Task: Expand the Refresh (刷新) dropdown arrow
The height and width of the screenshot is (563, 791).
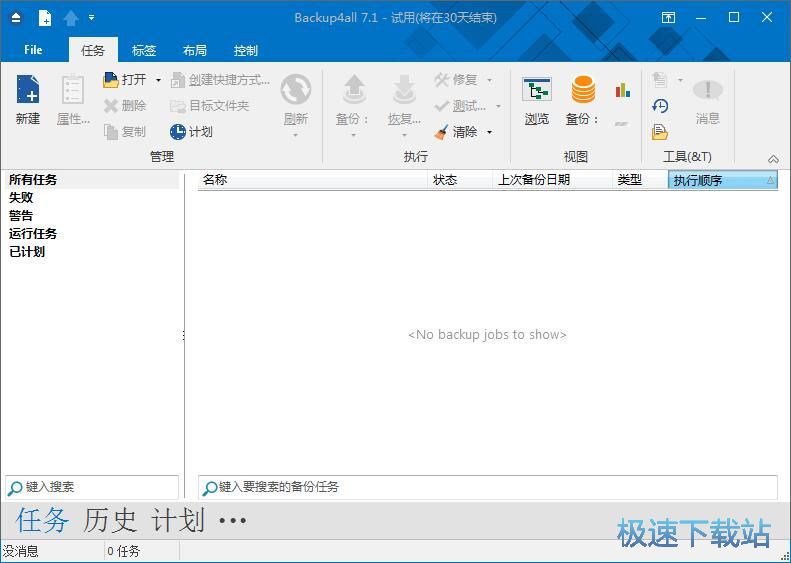Action: coord(296,135)
